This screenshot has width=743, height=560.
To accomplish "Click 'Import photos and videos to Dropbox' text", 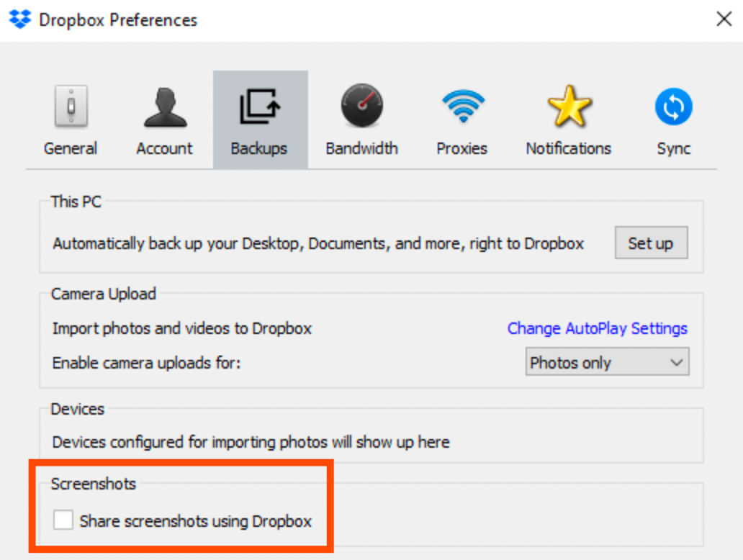I will 182,328.
